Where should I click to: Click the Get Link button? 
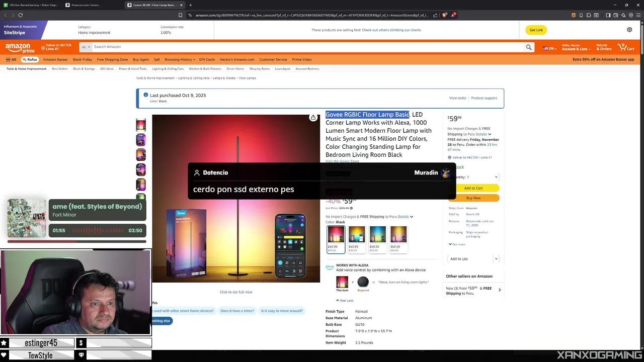(x=536, y=30)
